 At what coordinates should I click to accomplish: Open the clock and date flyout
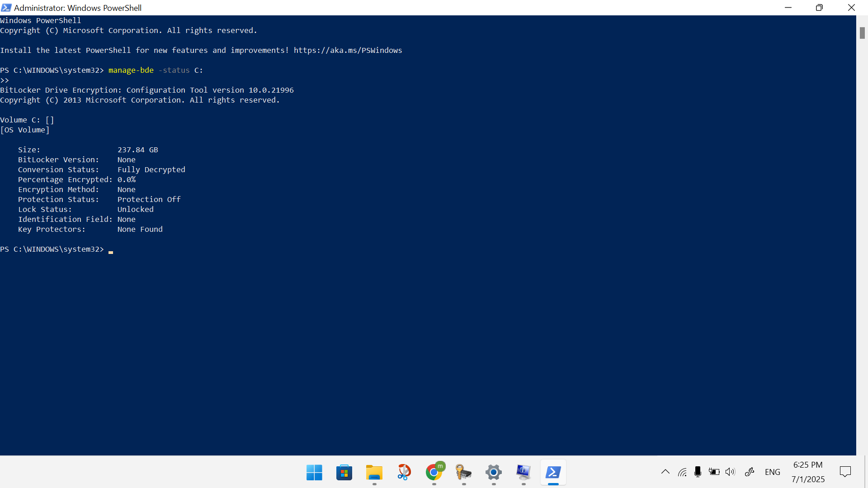pos(808,472)
